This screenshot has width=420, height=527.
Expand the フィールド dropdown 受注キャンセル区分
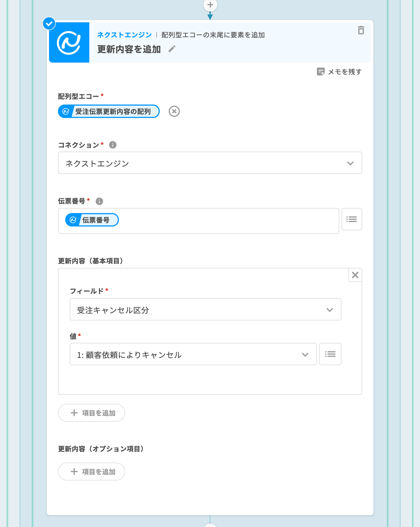pos(205,309)
